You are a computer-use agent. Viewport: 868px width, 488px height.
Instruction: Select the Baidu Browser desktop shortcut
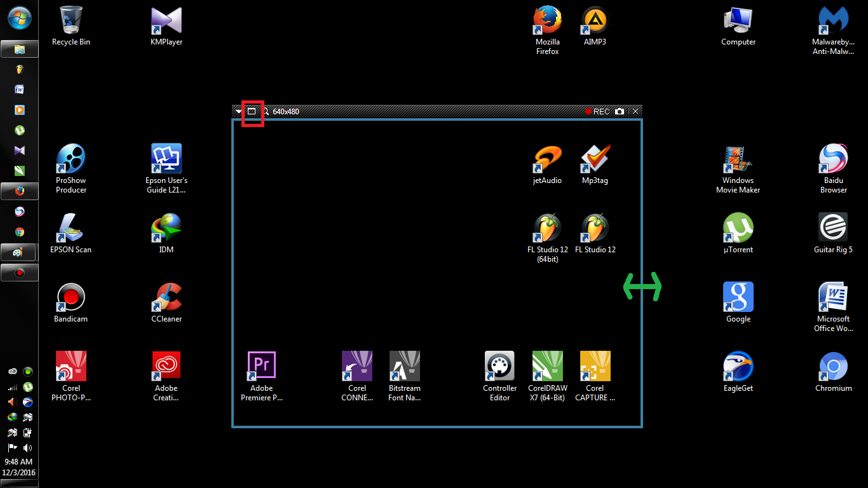(834, 169)
